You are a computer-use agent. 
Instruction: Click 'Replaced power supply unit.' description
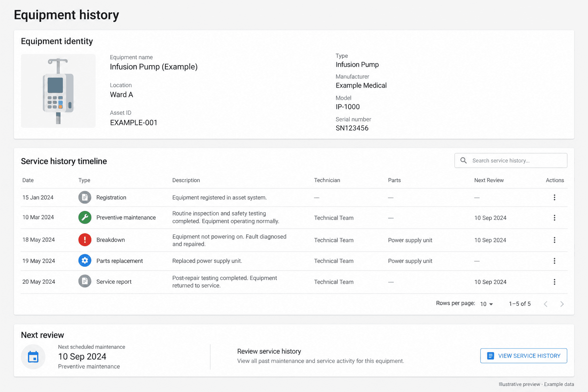pyautogui.click(x=207, y=261)
